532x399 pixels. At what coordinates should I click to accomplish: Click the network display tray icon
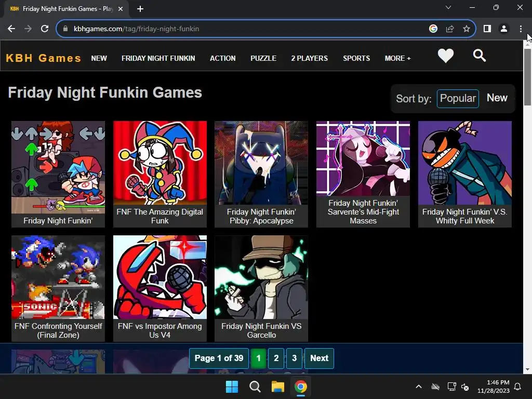451,387
